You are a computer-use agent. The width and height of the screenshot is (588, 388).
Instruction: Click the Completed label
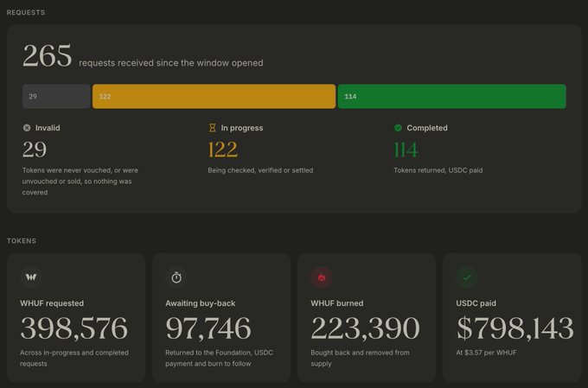[x=427, y=128]
